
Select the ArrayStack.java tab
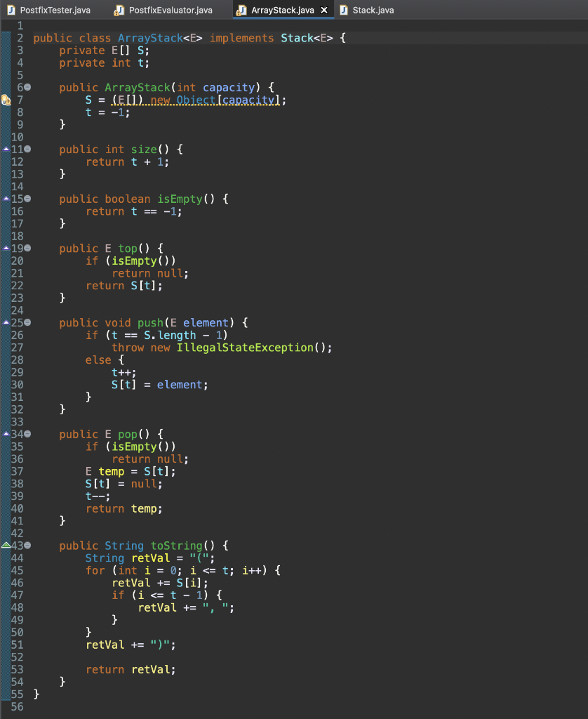(x=282, y=10)
